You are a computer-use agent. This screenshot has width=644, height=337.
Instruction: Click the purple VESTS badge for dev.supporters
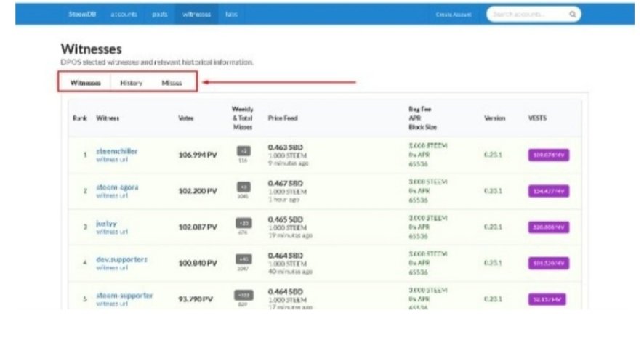(549, 263)
